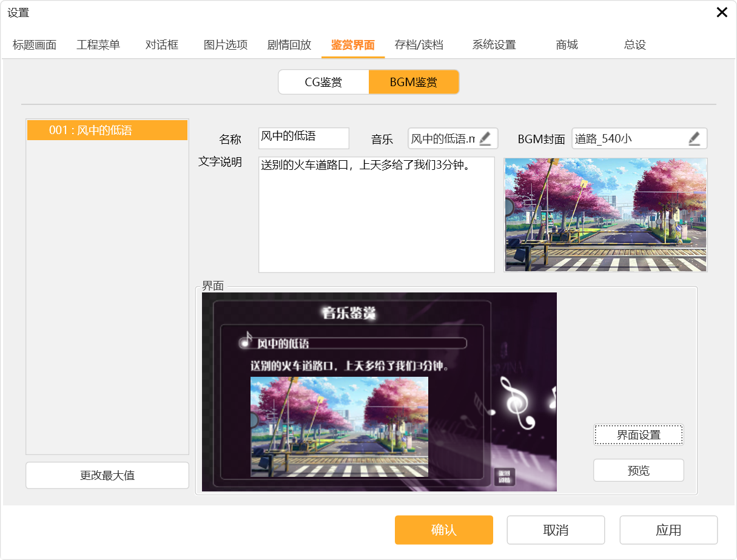
Task: Switch to the CG鉴赏 toggle
Action: [x=323, y=82]
